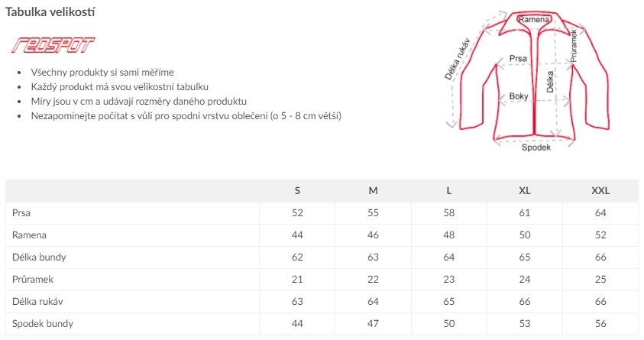Click the Tabulka velikostí heading

[x=50, y=12]
